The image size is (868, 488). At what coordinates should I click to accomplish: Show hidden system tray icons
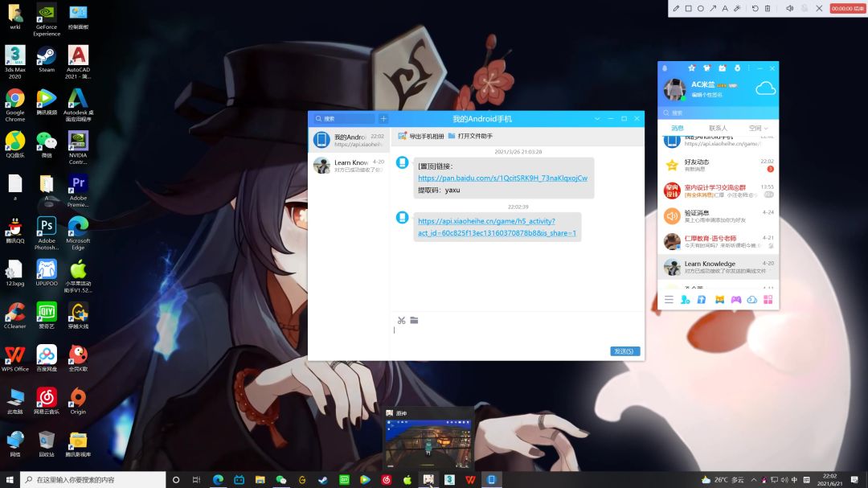[753, 480]
